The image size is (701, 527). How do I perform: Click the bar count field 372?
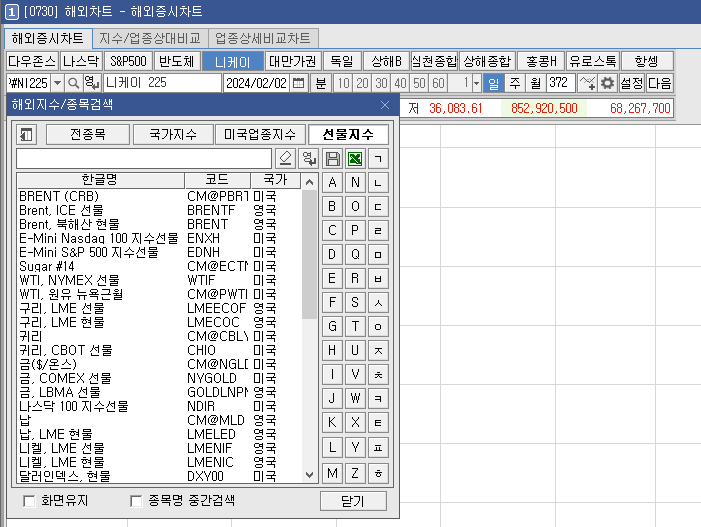561,83
